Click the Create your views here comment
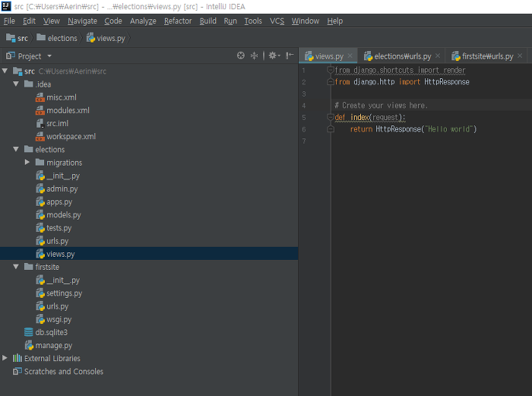 (381, 106)
